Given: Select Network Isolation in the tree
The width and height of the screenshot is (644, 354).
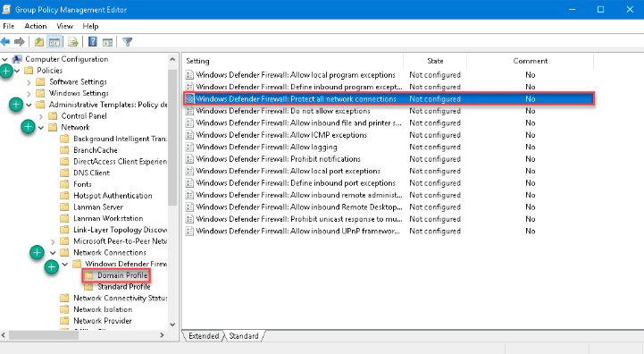Looking at the screenshot, I should (103, 309).
